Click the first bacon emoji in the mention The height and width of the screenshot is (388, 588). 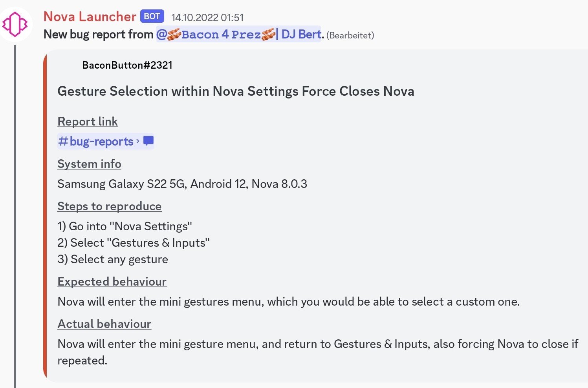[174, 35]
